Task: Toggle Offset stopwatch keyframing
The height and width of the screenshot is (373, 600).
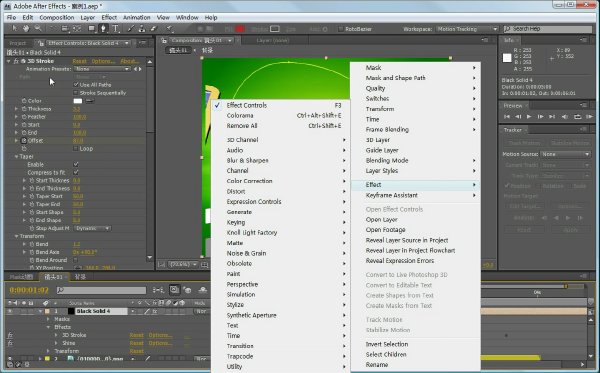Action: coord(24,140)
